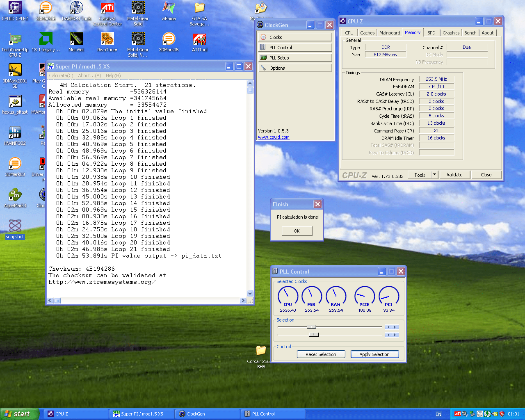Click right arrow of upper PLL slider
The height and width of the screenshot is (420, 525).
(x=395, y=327)
